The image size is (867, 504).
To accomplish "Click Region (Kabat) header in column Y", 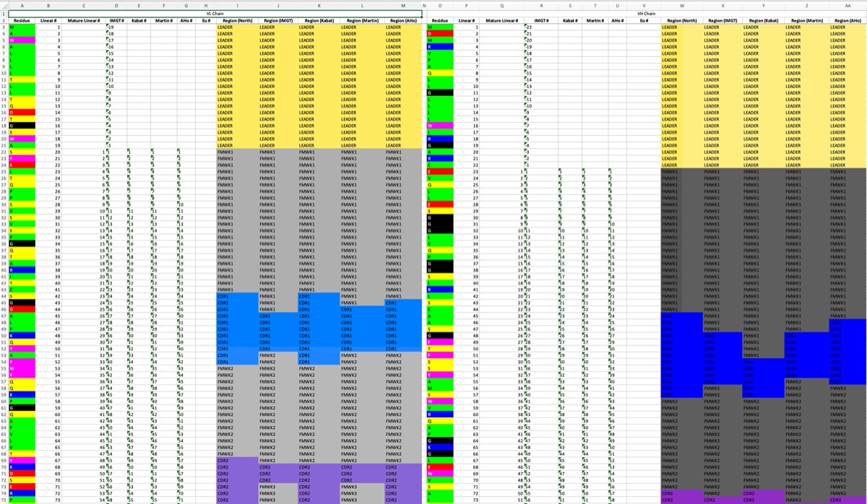I will click(x=763, y=21).
